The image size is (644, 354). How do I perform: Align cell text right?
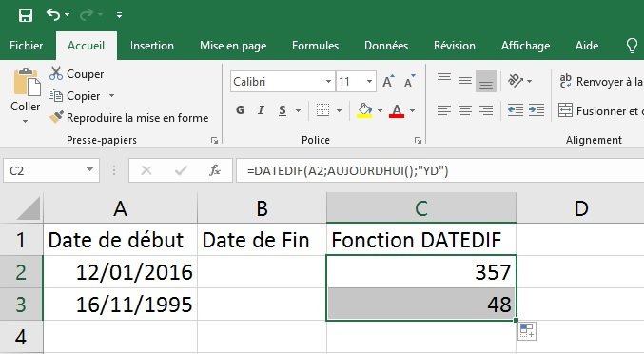click(486, 110)
